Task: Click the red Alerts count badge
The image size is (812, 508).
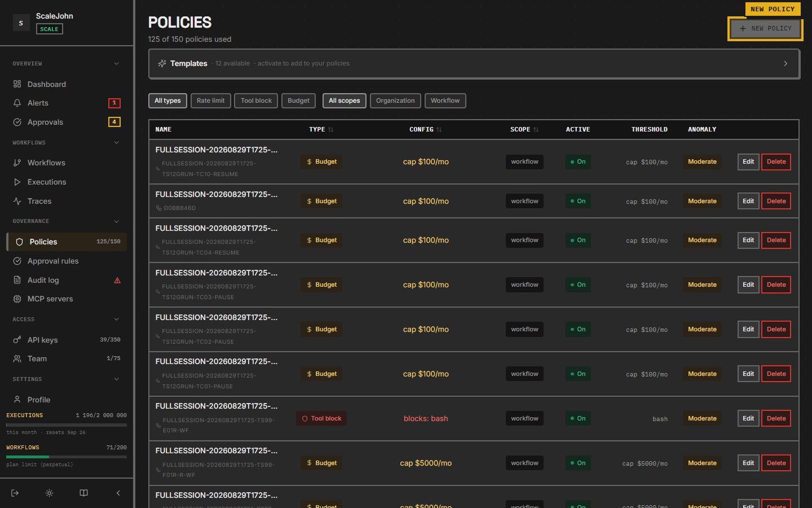Action: pyautogui.click(x=114, y=103)
